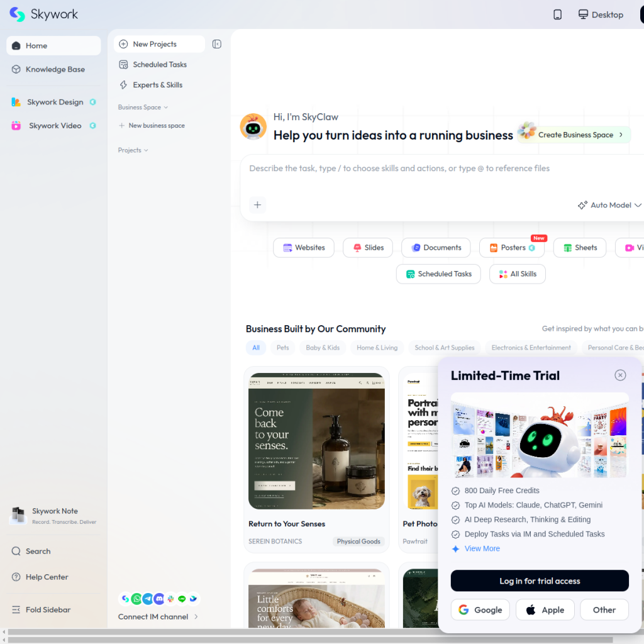
Task: Close the Limited-Time Trial popup
Action: [620, 375]
